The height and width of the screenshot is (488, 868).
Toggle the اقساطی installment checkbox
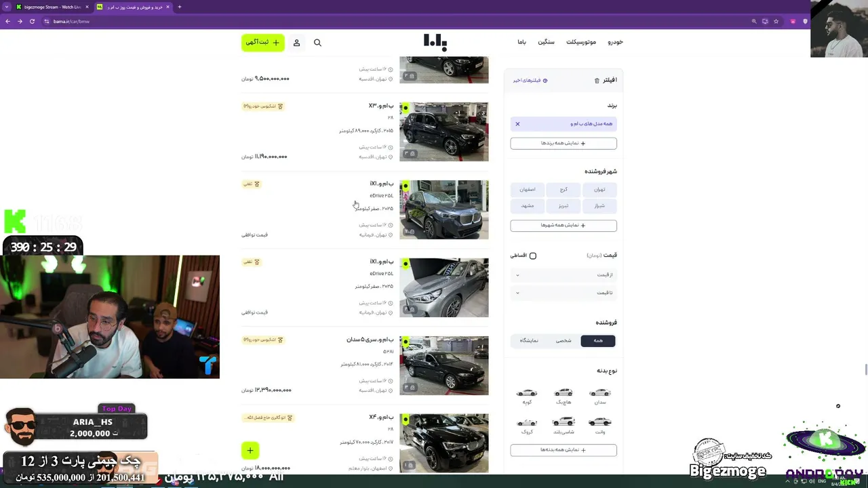533,256
